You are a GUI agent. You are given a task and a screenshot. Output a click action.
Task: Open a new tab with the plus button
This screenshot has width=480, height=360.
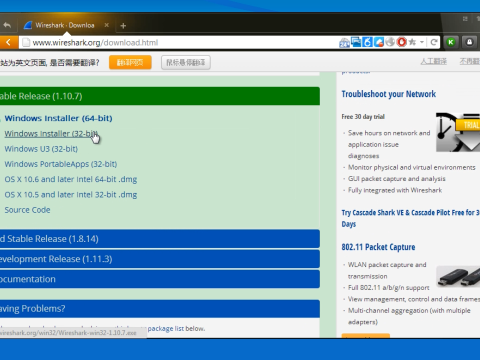(123, 26)
